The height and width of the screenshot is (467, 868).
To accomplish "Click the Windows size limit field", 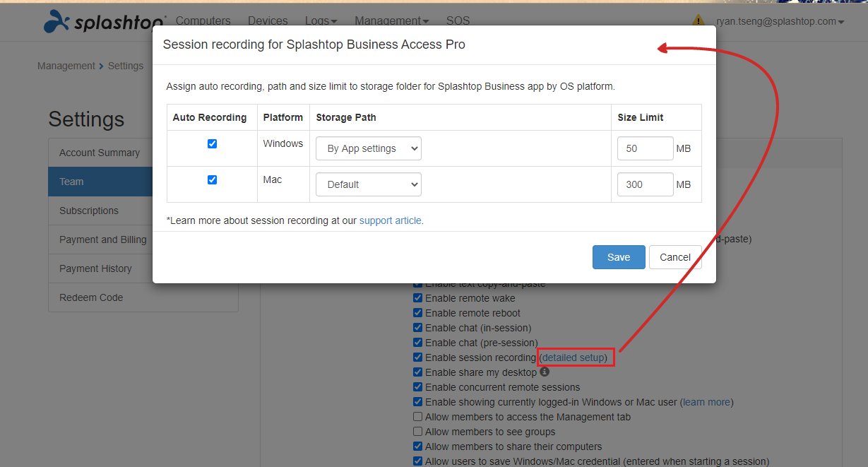I will 646,148.
